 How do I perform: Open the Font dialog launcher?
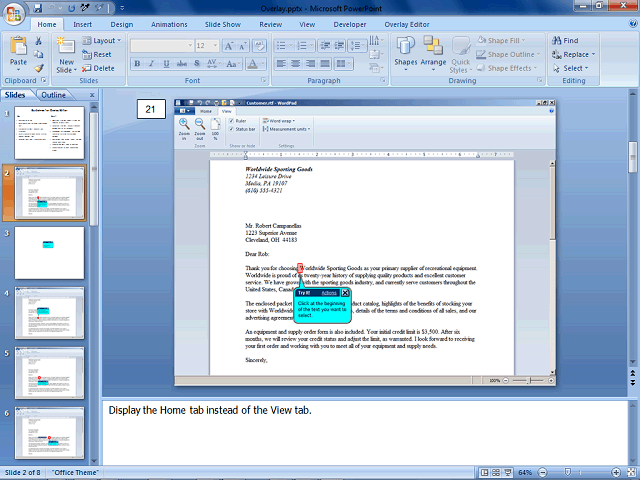(264, 80)
